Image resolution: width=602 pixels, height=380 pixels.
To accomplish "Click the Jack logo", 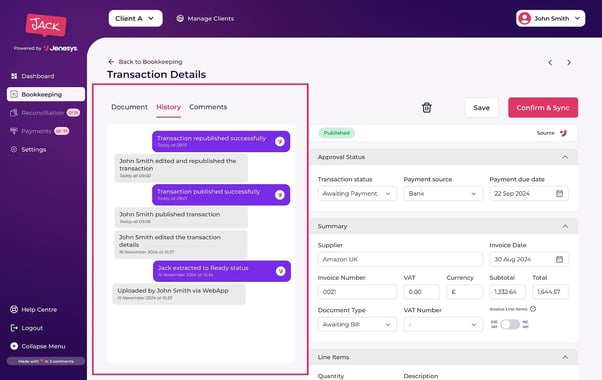I will pos(46,25).
